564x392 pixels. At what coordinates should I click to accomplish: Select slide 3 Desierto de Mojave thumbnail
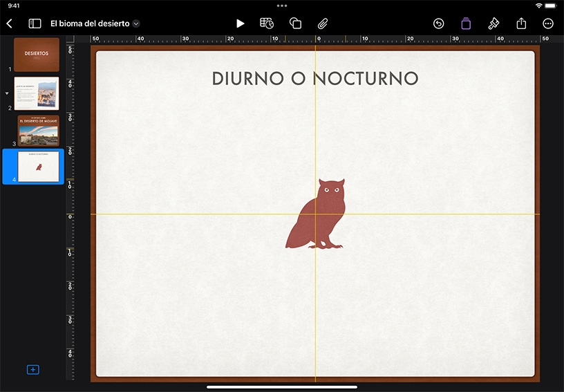38,130
